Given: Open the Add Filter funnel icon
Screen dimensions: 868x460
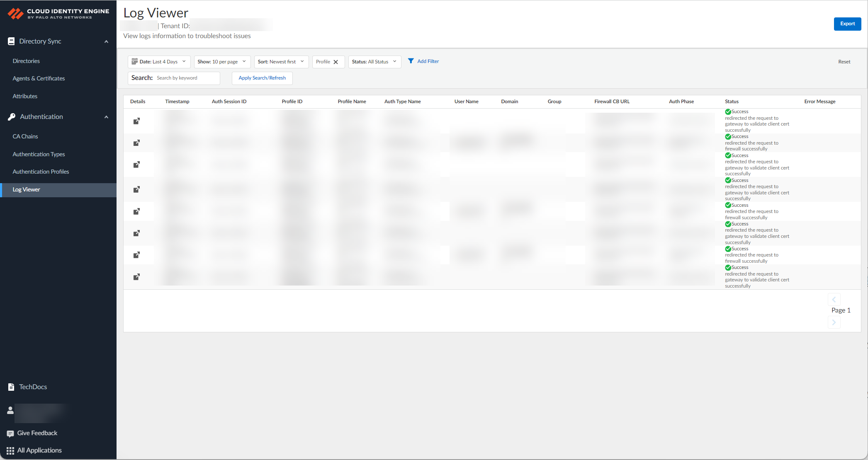Looking at the screenshot, I should [x=411, y=61].
